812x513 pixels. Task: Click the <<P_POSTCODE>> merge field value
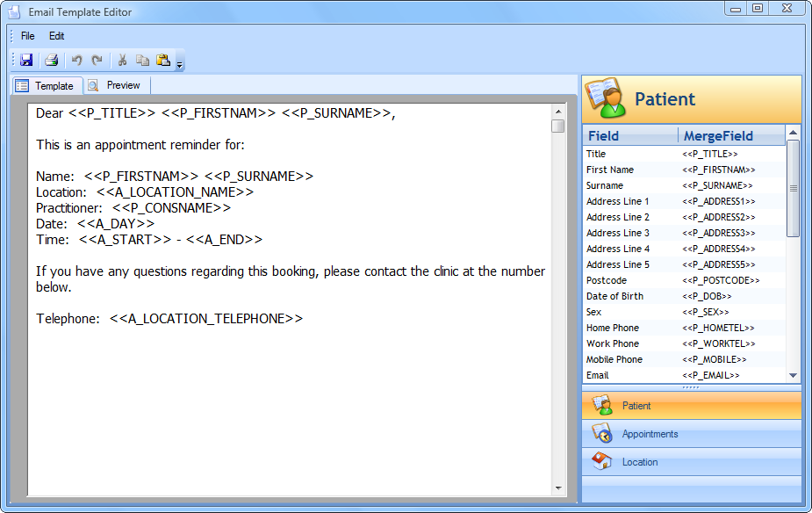(x=721, y=280)
